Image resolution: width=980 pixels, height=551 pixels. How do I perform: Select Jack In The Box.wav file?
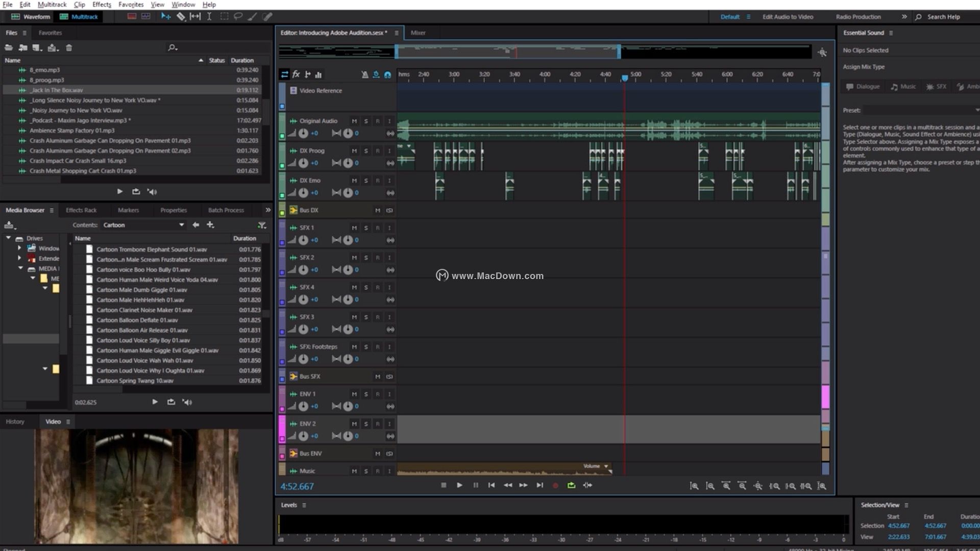(x=56, y=90)
